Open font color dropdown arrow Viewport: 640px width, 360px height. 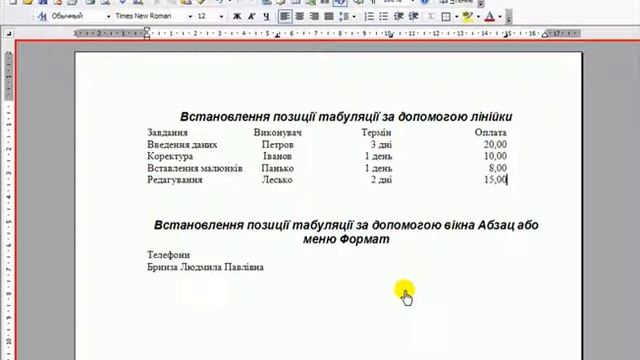pos(500,17)
